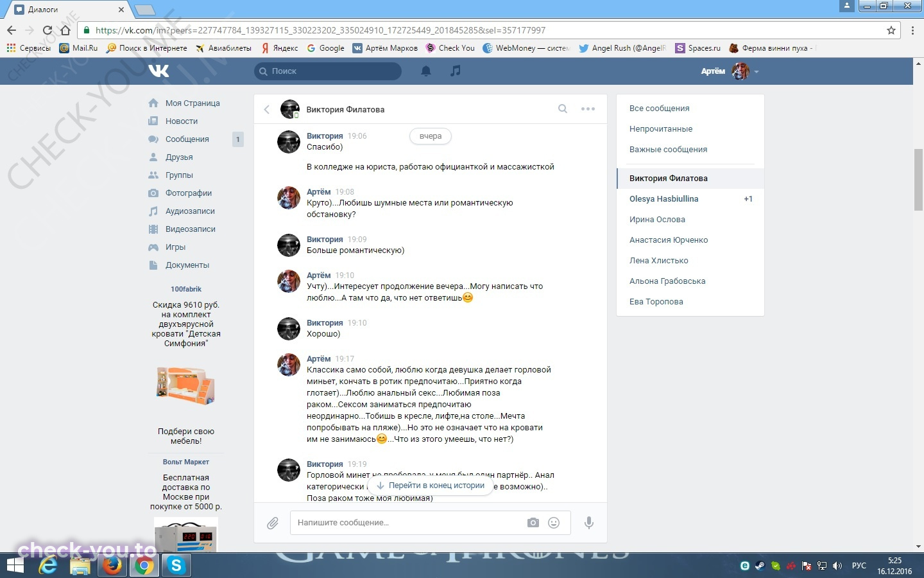This screenshot has height=578, width=924.
Task: Attach a photo with the camera icon
Action: point(533,523)
